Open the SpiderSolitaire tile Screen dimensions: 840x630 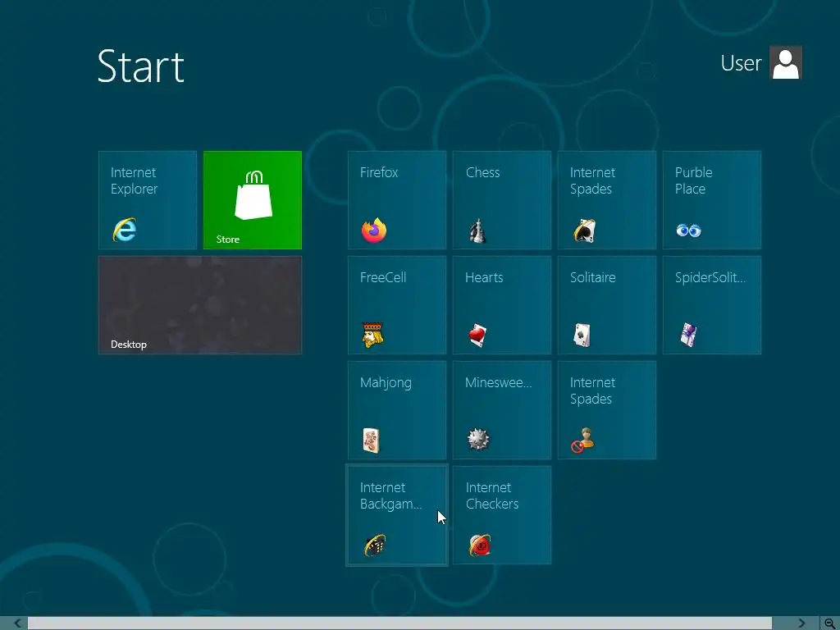[712, 305]
